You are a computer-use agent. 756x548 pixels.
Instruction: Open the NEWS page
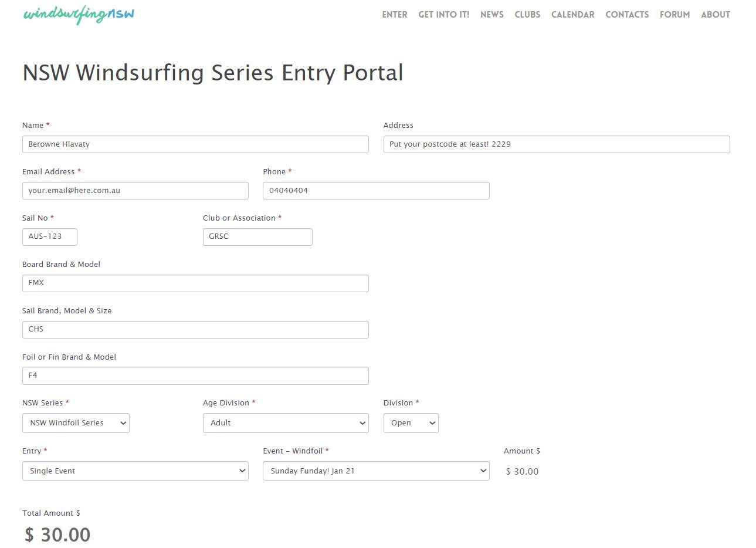tap(491, 15)
